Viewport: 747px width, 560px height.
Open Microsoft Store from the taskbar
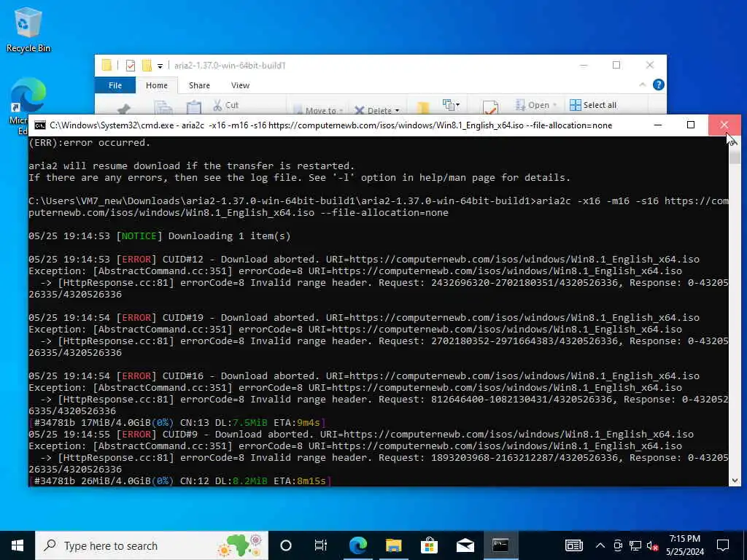[429, 545]
